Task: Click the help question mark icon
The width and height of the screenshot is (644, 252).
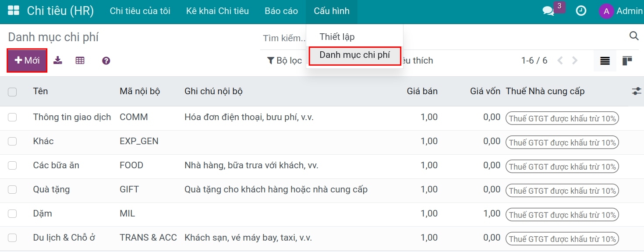Action: point(106,60)
